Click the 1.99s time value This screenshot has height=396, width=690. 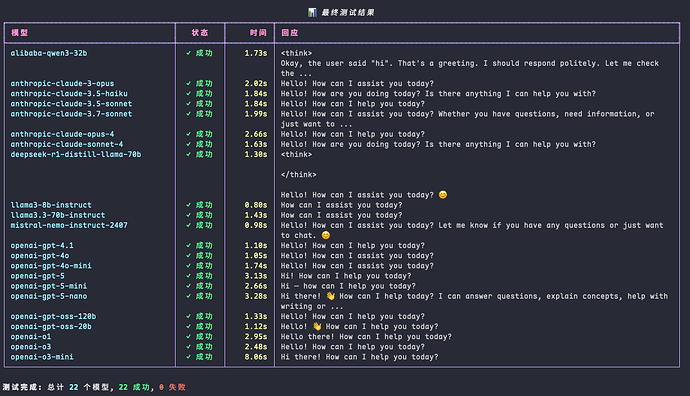click(x=256, y=114)
